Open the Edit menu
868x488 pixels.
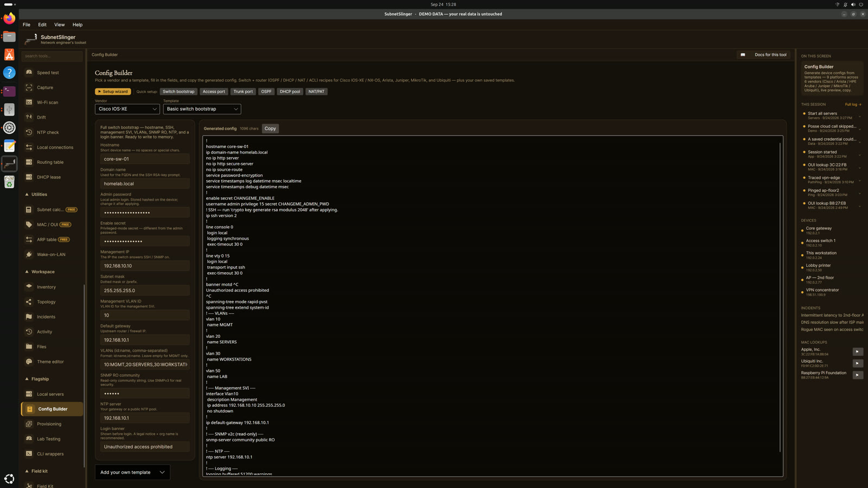click(42, 25)
